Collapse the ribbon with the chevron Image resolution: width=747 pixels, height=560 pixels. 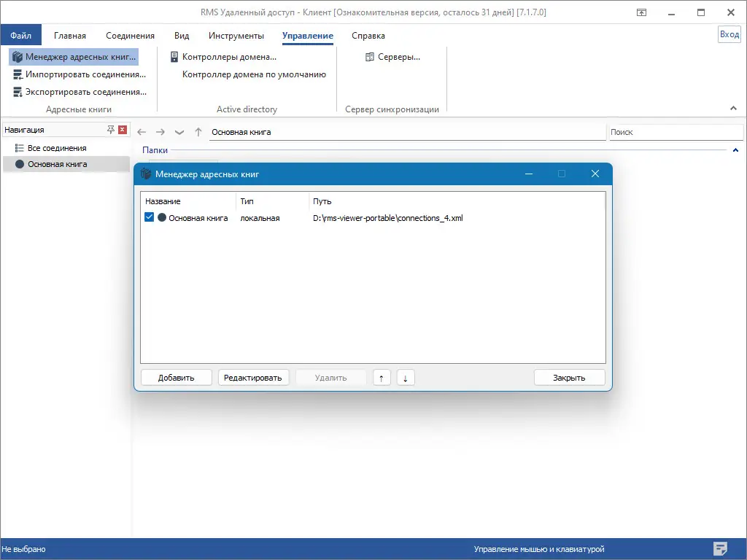click(733, 109)
